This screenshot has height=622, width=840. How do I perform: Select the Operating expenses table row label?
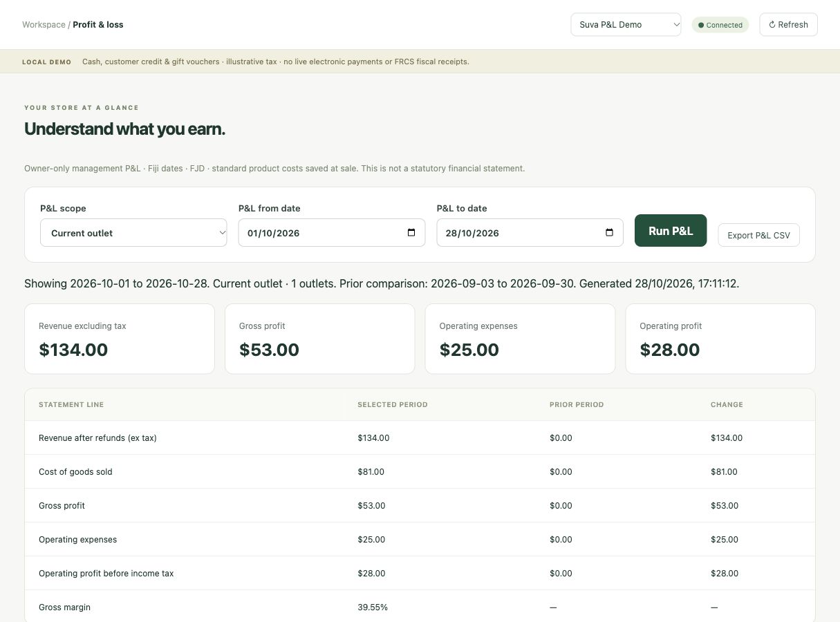point(77,540)
